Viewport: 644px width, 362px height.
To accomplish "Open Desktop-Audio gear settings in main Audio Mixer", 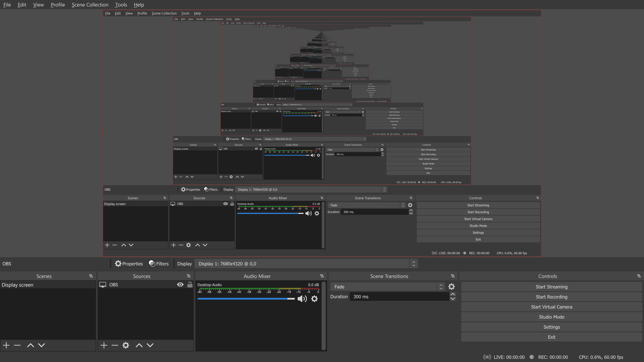I will (314, 299).
